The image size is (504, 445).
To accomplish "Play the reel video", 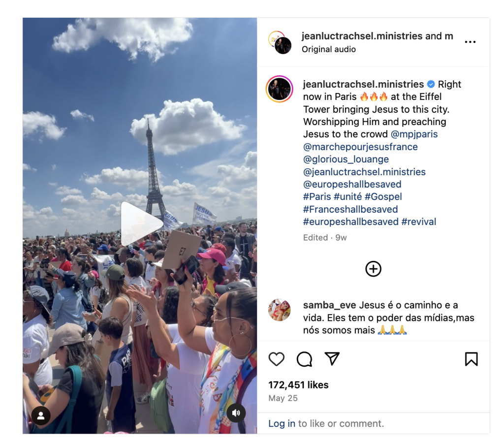I will (x=141, y=224).
